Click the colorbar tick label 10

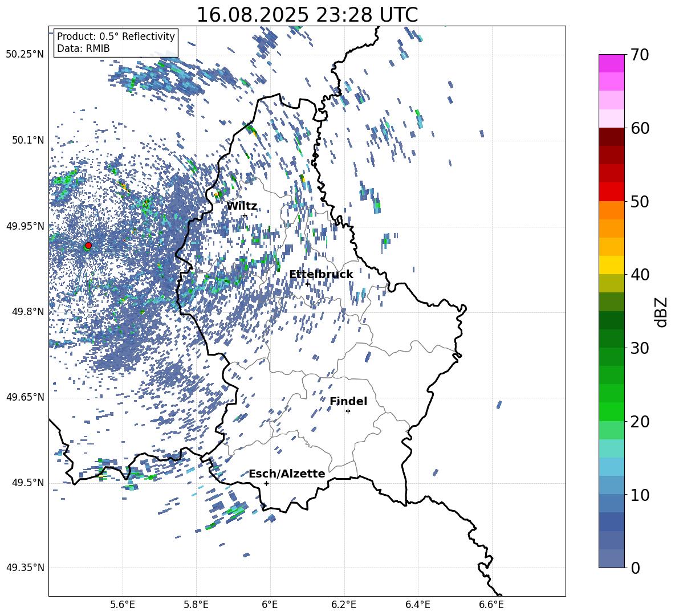(640, 495)
